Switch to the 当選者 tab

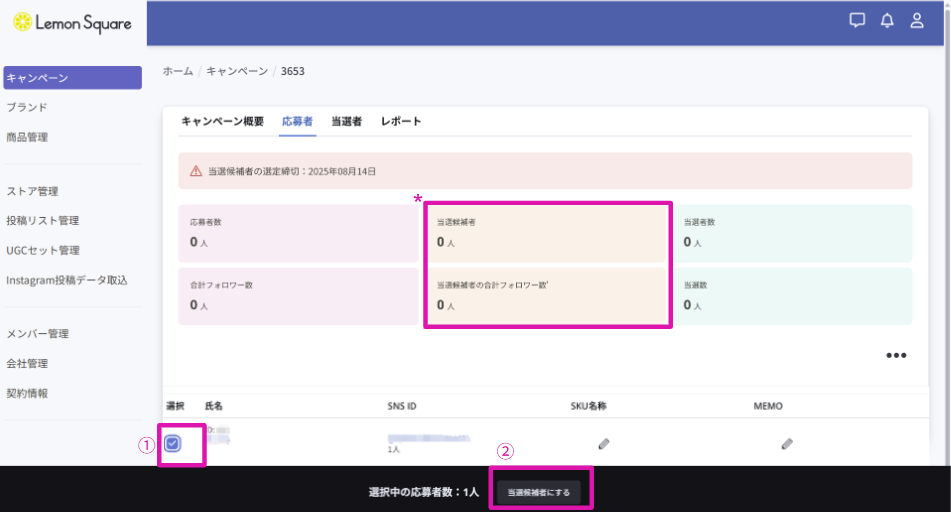[346, 121]
